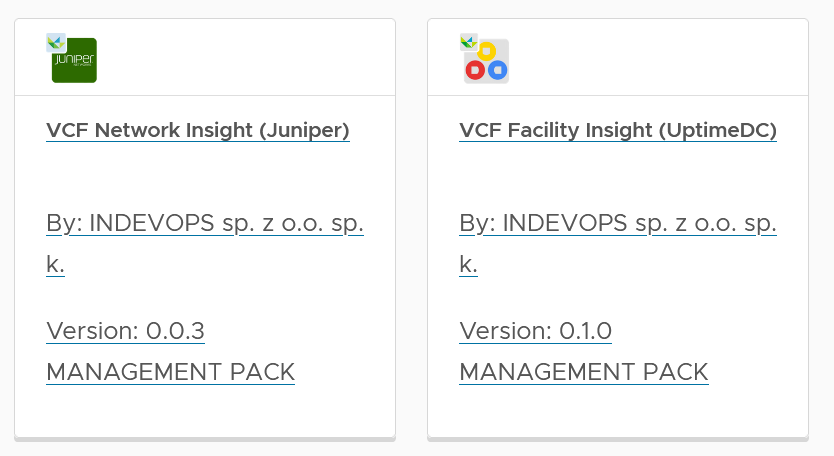The width and height of the screenshot is (834, 456).
Task: Click the "k." line ending in the UptimeDC card
Action: 469,265
